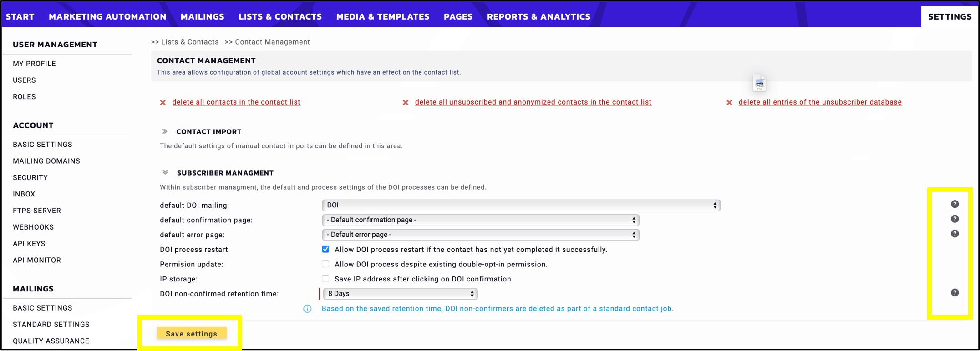Screen dimensions: 980x351
Task: Click help icon for default DOI mailing
Action: coord(955,204)
